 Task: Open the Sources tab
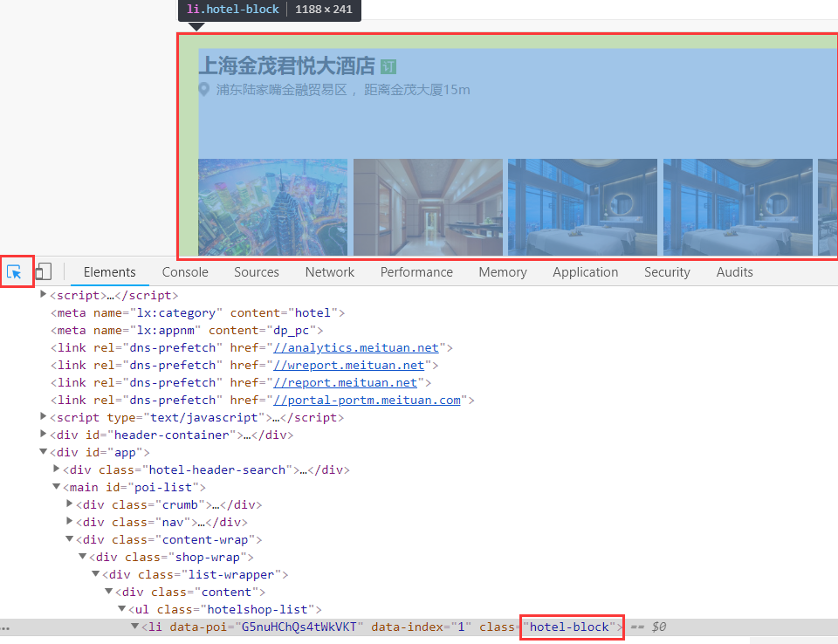coord(257,272)
